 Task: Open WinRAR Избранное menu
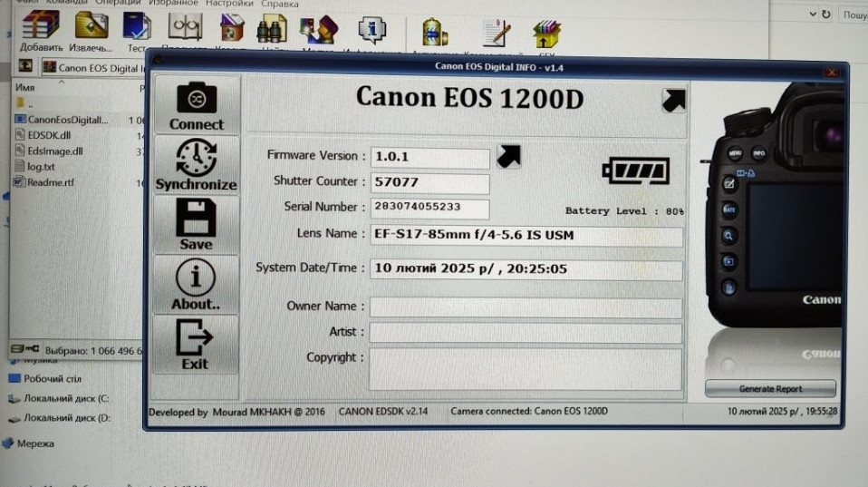173,4
